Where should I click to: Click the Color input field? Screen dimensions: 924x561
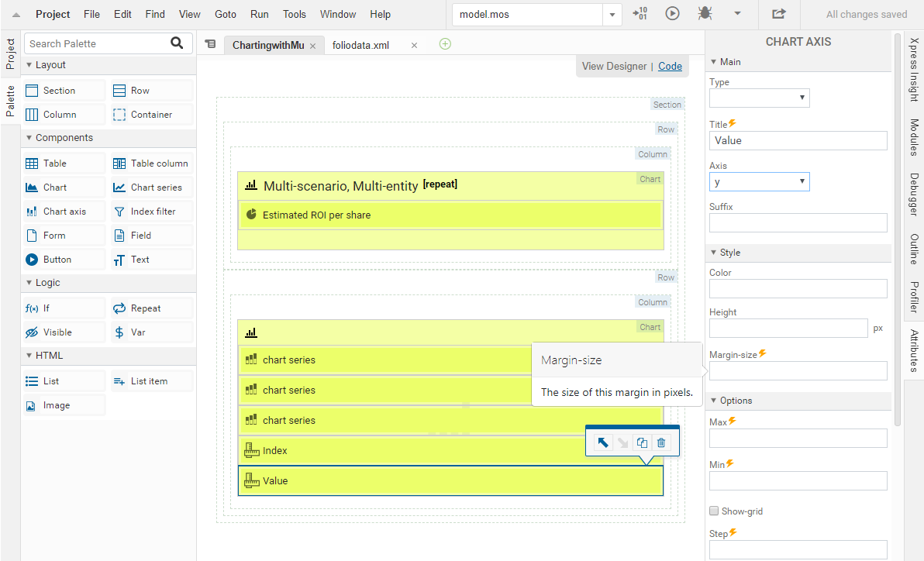[x=798, y=289]
